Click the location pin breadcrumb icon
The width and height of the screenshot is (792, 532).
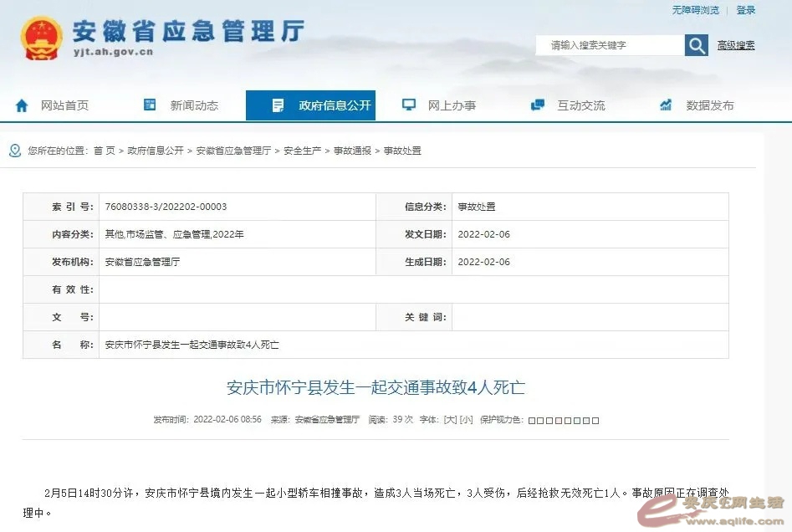(15, 151)
